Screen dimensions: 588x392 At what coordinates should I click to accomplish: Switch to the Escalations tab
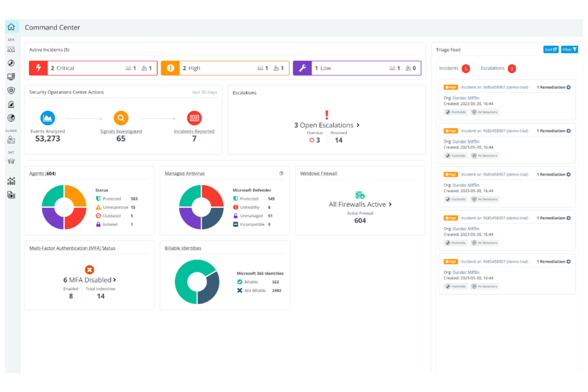493,68
